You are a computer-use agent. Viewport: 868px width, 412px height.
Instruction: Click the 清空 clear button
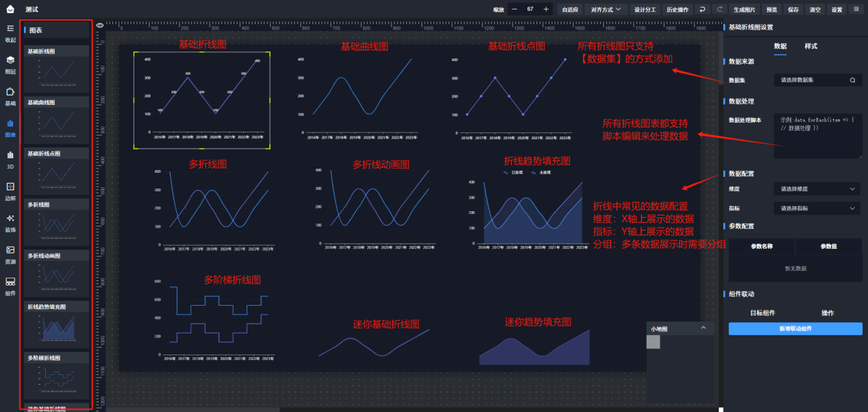point(815,10)
